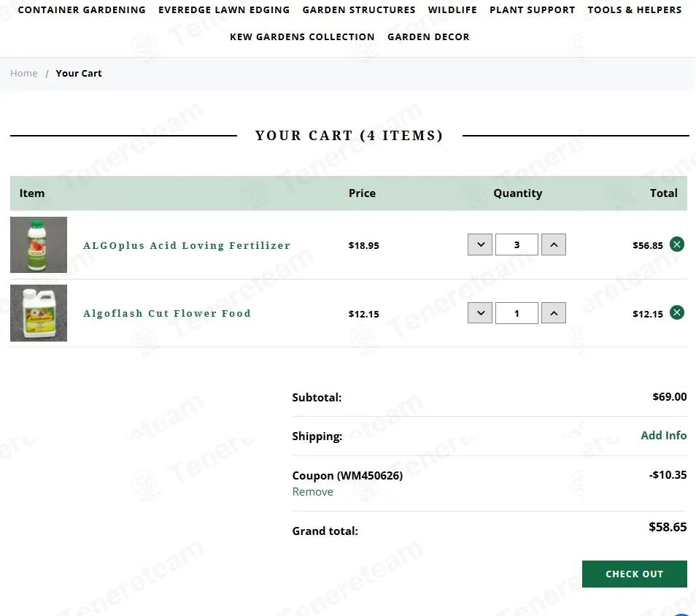Increase quantity of Algoflash Cut Flower Food

(554, 313)
